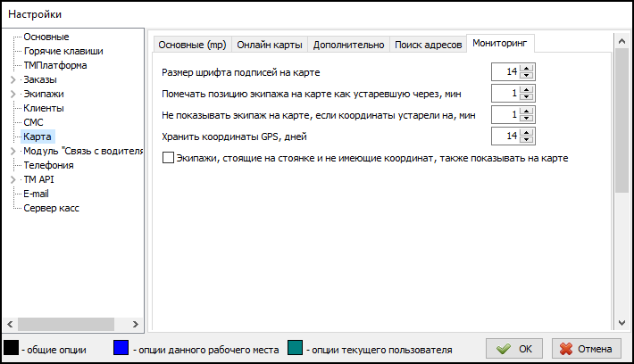Select Горячие клавиши in the tree
The height and width of the screenshot is (364, 634).
point(63,51)
